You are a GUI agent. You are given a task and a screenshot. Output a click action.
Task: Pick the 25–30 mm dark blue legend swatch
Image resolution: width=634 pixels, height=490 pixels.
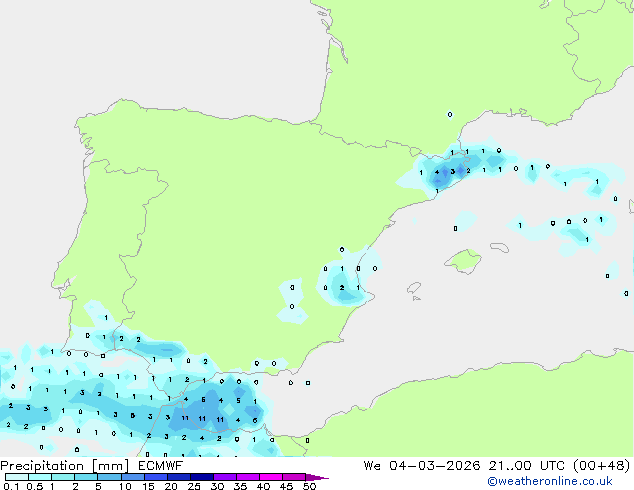(x=201, y=477)
